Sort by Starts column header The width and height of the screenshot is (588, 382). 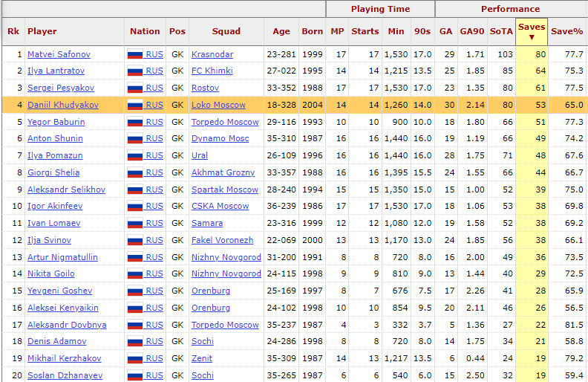coord(365,31)
